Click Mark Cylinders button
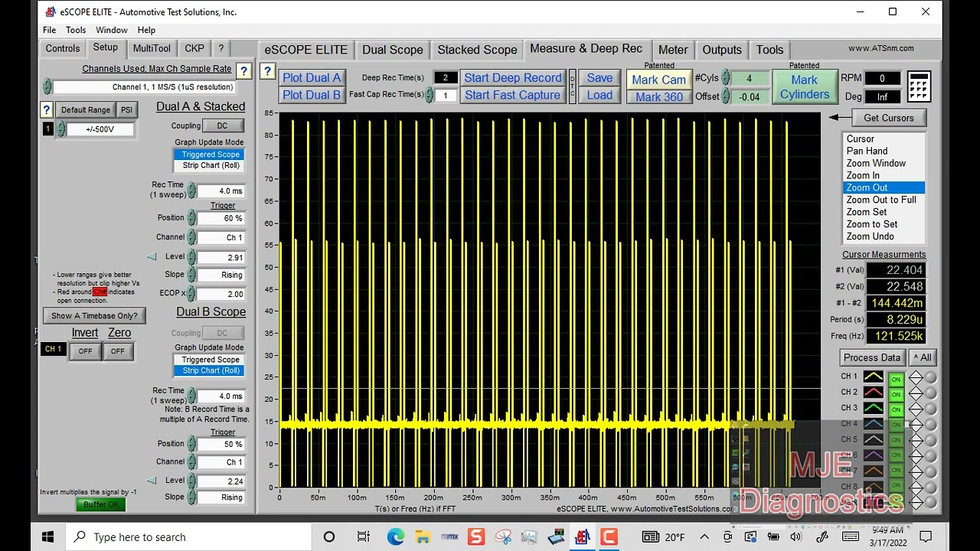The image size is (980, 551). coord(805,86)
